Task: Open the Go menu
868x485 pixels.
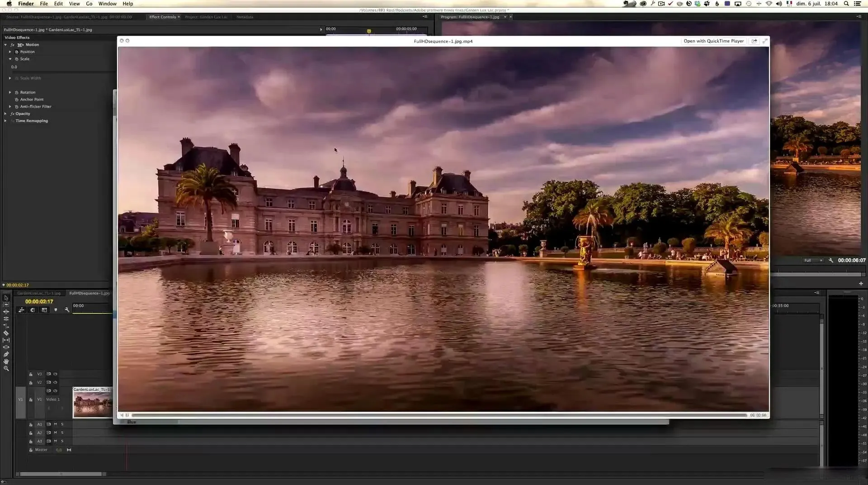Action: (x=89, y=4)
